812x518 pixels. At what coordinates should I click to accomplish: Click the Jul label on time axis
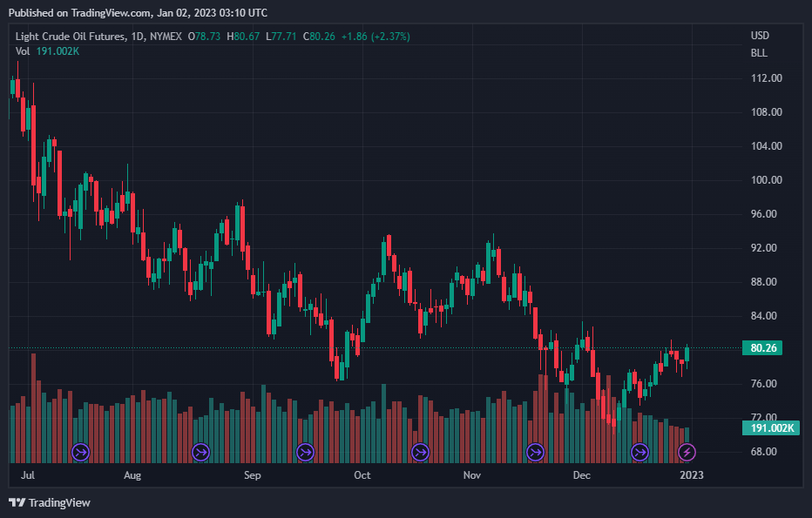(28, 475)
